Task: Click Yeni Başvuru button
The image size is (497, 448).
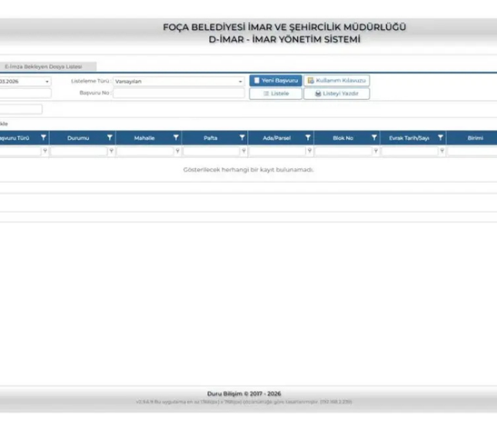Action: coord(276,80)
